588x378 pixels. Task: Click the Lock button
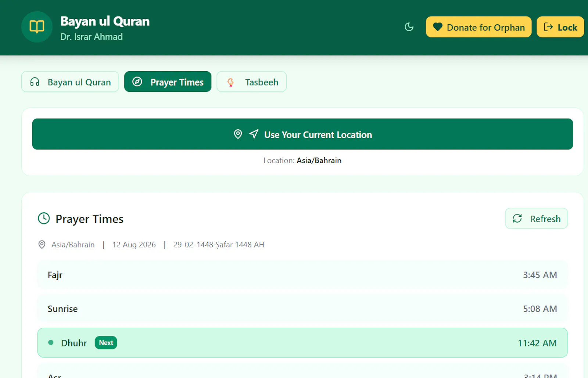[560, 27]
